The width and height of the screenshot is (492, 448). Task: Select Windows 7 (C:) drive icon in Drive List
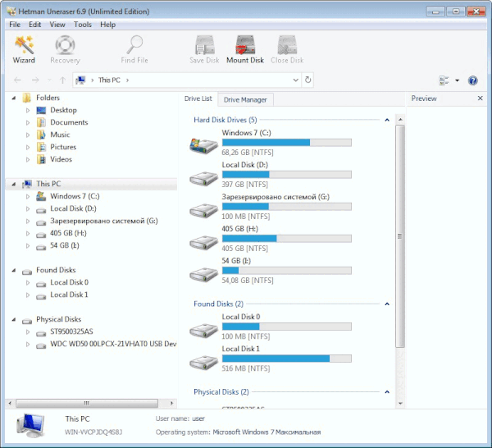click(x=203, y=146)
